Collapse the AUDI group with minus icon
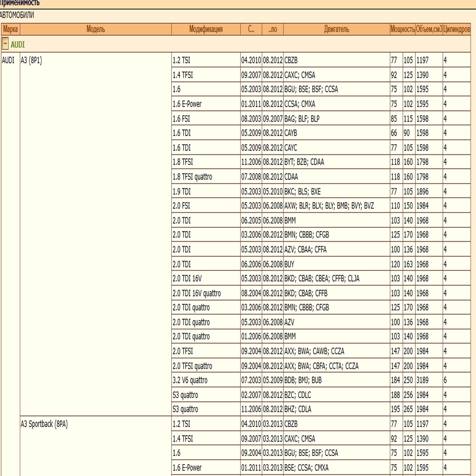The height and width of the screenshot is (476, 476). click(5, 44)
